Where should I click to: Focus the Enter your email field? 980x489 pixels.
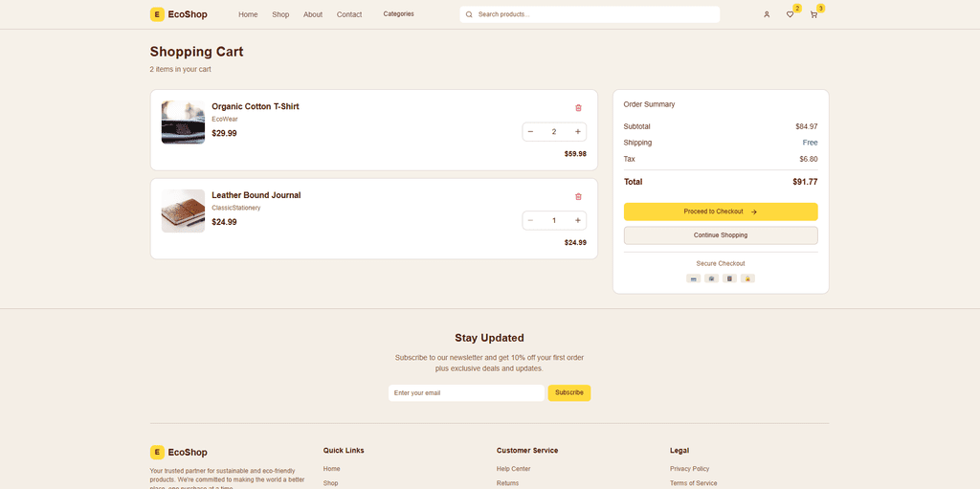(466, 393)
